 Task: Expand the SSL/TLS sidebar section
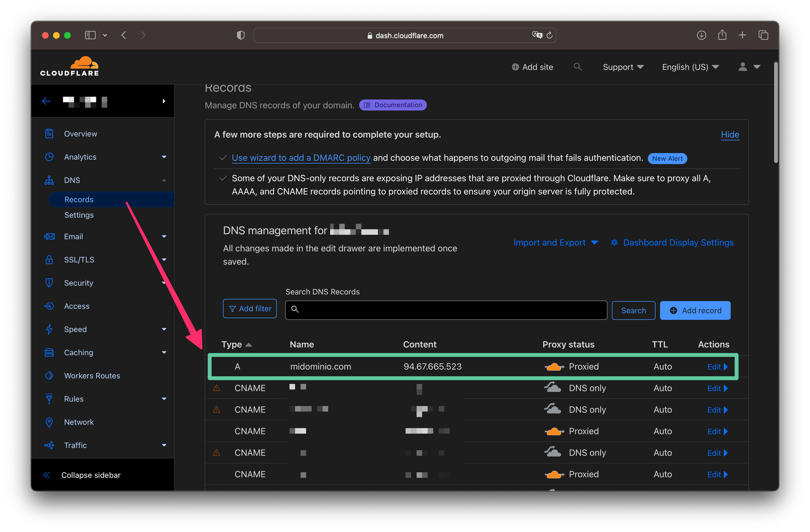coord(164,260)
